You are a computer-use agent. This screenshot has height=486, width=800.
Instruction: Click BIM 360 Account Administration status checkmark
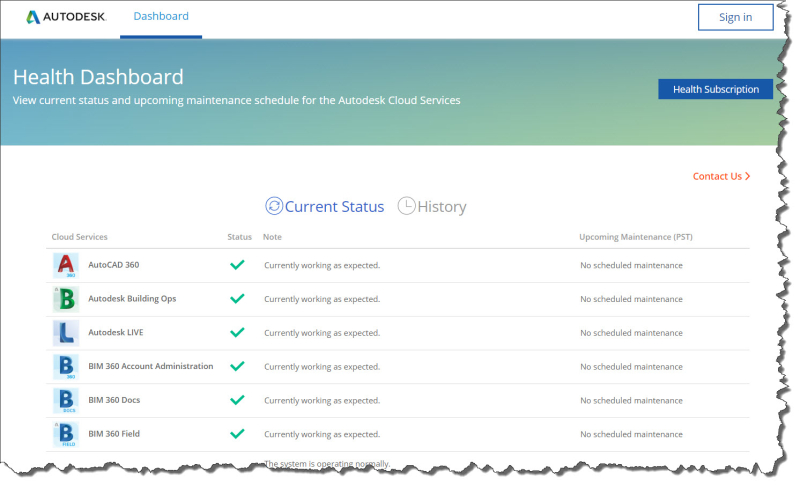point(237,366)
